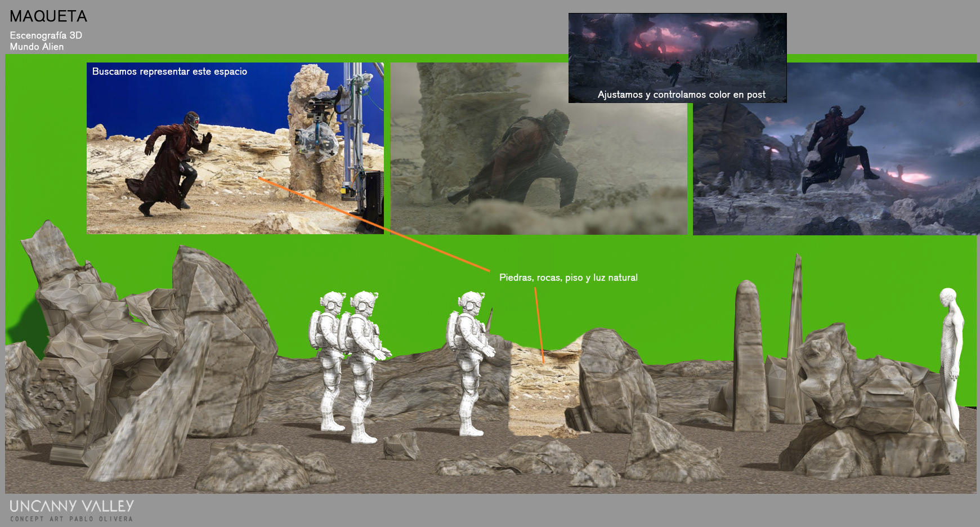Select the 'Escenografía 3D' subtitle text

[46, 35]
